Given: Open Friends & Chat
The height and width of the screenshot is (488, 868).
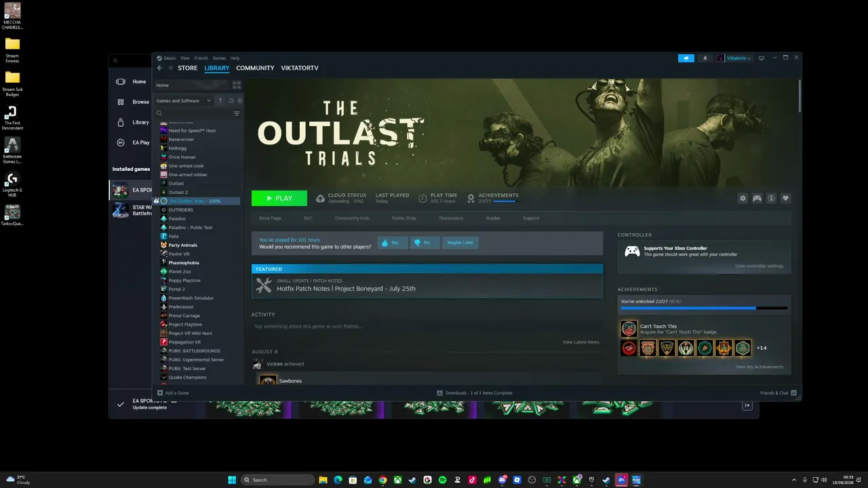Looking at the screenshot, I should click(x=778, y=393).
